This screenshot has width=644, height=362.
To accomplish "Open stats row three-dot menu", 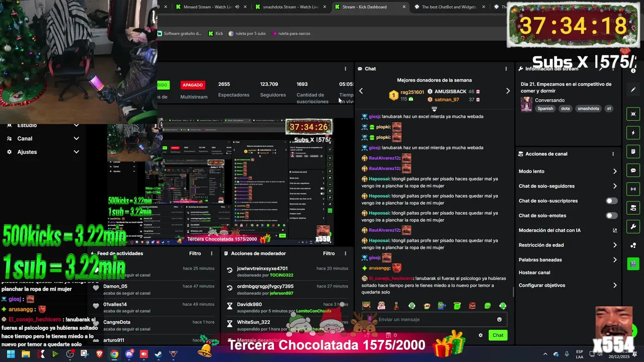I will [x=345, y=69].
